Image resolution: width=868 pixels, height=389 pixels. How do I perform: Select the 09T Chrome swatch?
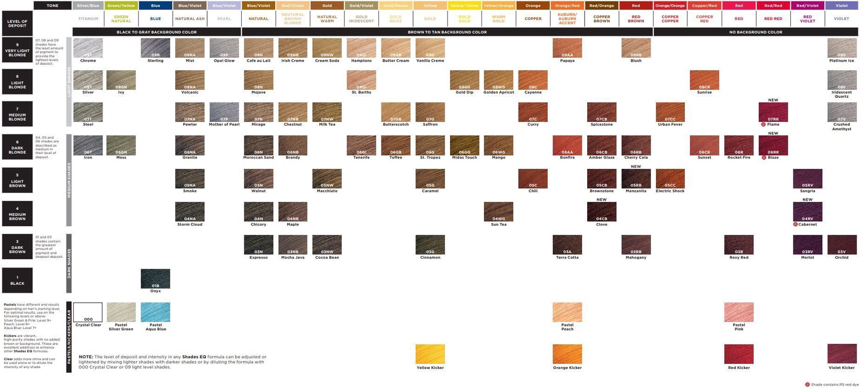[x=88, y=48]
